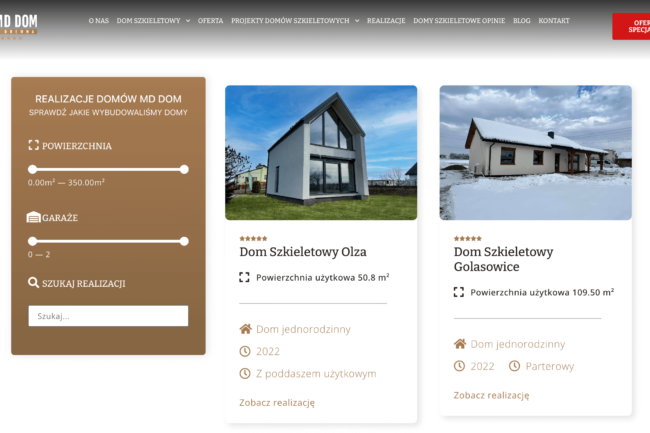This screenshot has width=650, height=433.
Task: Click the five-star rating on Olza card
Action: pos(253,239)
